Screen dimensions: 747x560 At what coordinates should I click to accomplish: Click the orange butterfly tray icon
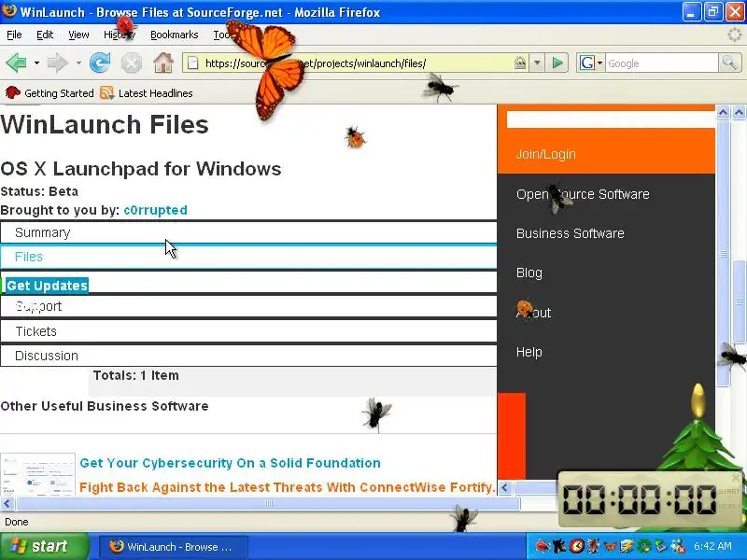(611, 546)
